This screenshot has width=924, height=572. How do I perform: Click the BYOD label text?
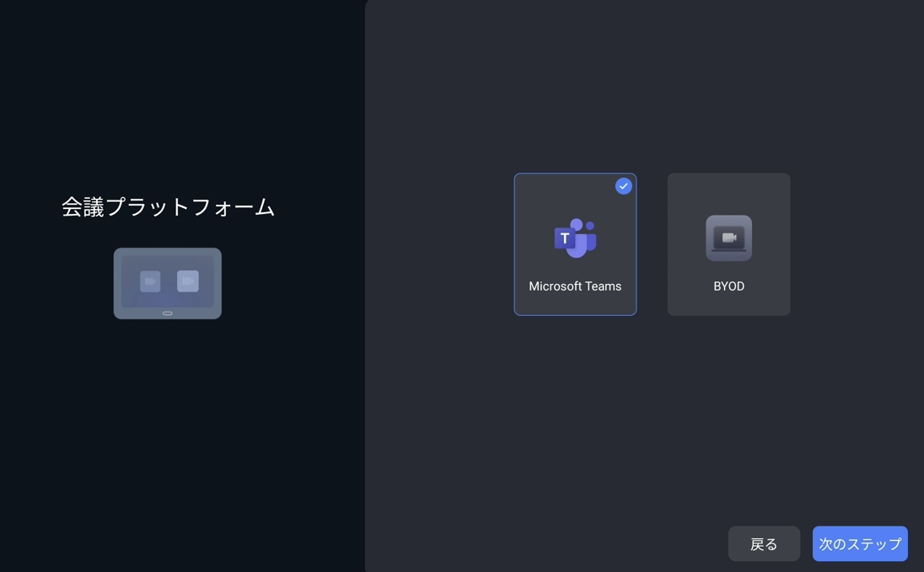click(729, 286)
